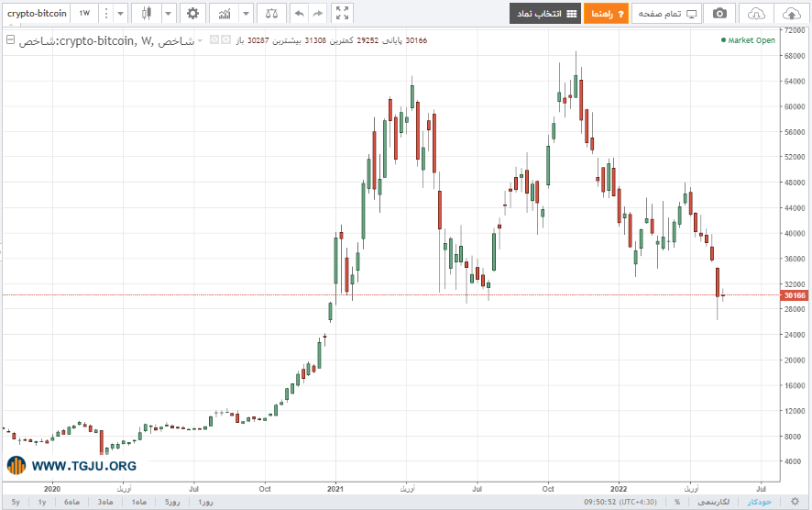Click the cloud upload save chart icon
812x510 pixels.
pos(791,14)
